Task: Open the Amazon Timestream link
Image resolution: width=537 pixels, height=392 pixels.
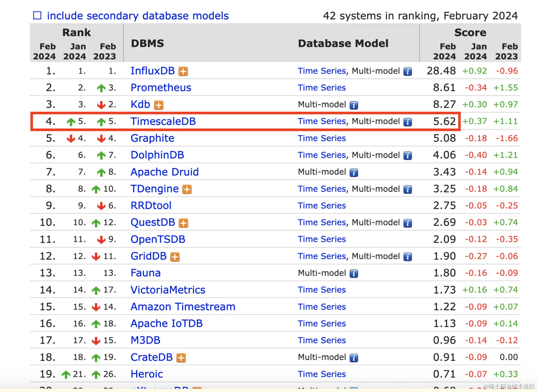Action: click(x=183, y=306)
